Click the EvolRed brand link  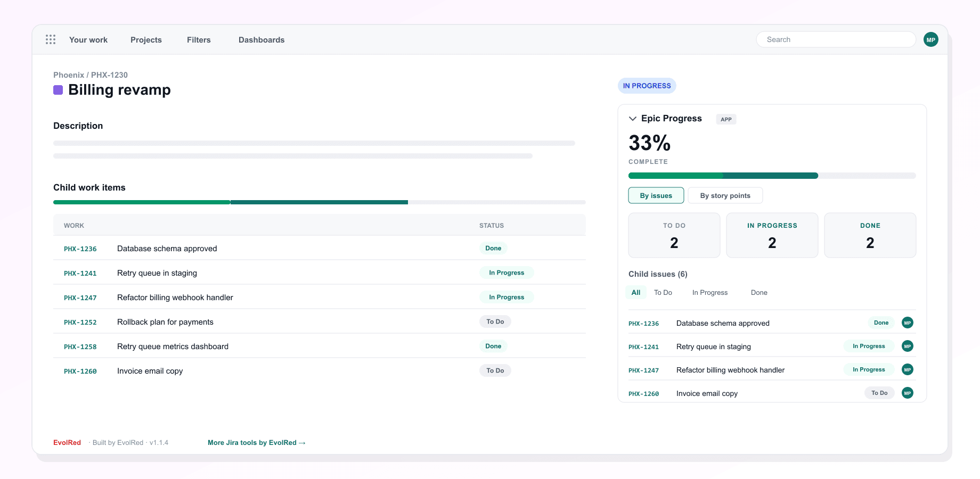tap(67, 442)
